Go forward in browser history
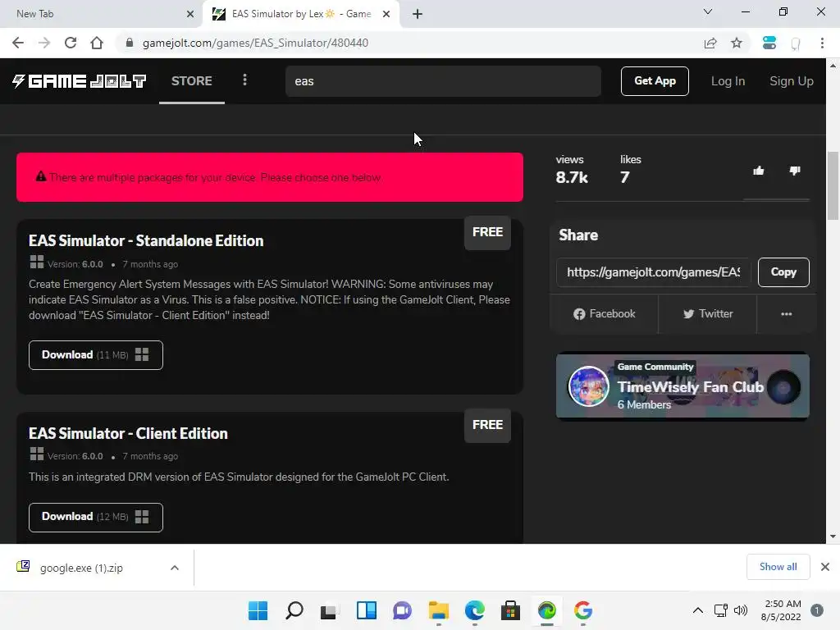Screen dimensions: 840x630 [x=44, y=43]
